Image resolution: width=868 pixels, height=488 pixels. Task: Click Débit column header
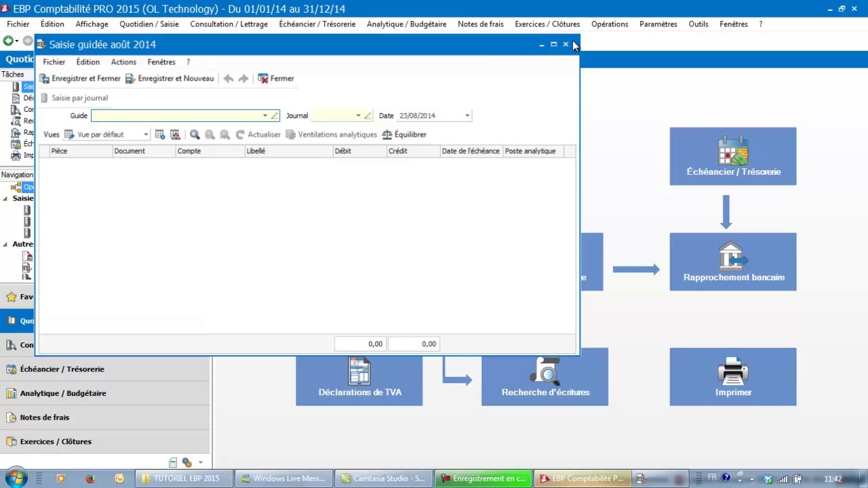point(359,151)
